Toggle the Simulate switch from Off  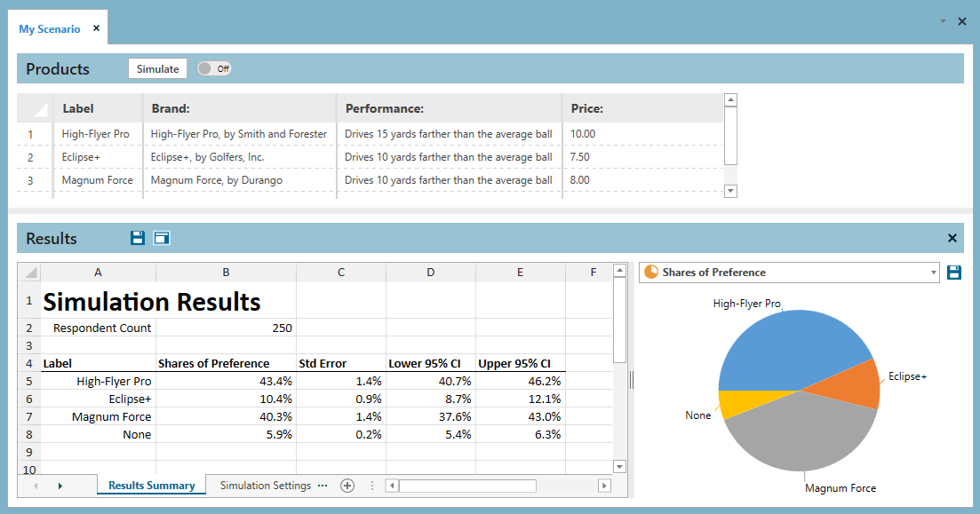tap(213, 67)
